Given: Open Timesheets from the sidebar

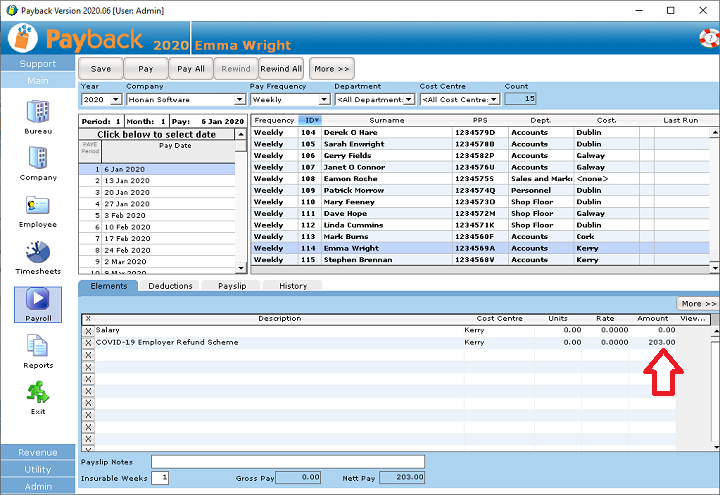Looking at the screenshot, I should tap(37, 252).
